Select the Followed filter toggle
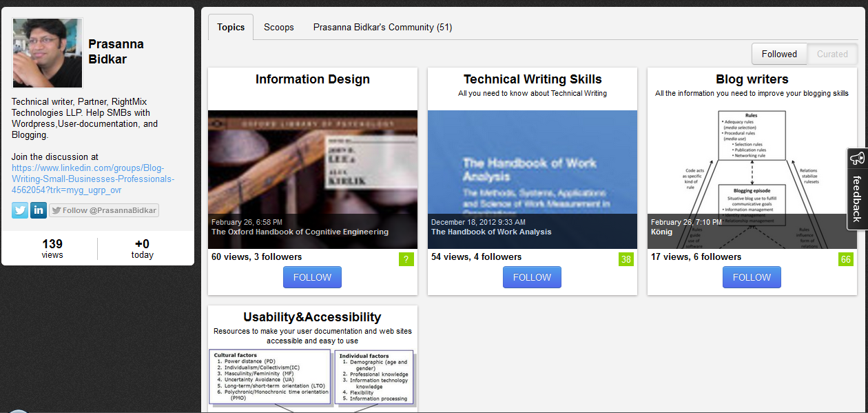 779,54
